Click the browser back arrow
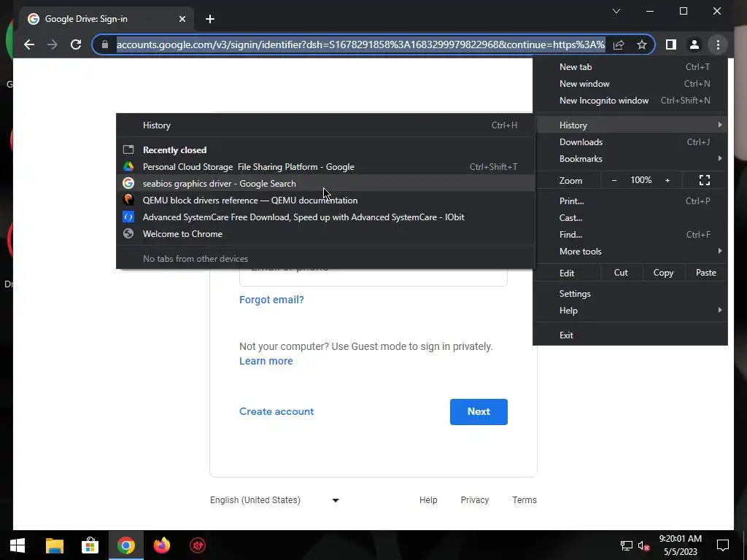 click(x=29, y=44)
